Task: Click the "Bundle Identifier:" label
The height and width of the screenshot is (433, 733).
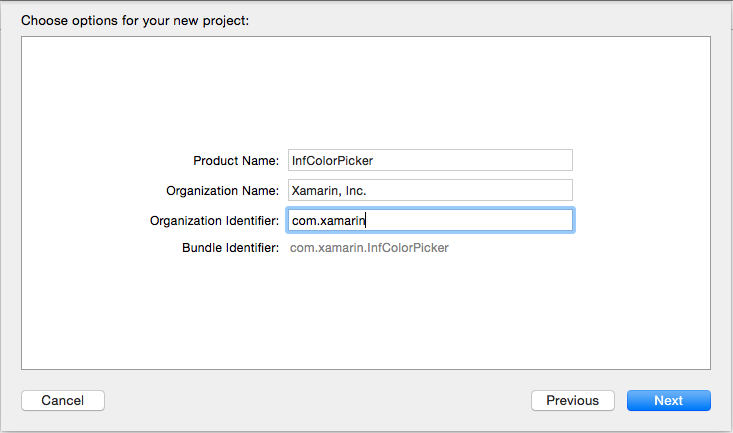Action: [x=230, y=248]
